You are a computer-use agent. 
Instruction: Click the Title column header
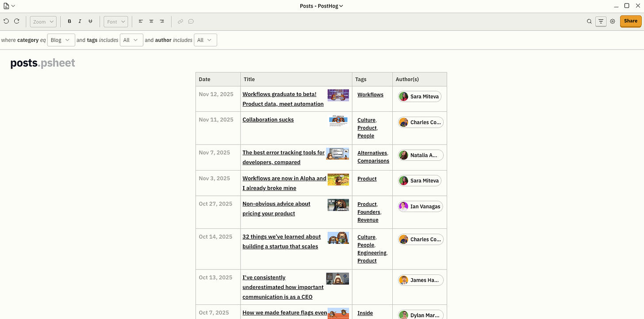click(296, 80)
